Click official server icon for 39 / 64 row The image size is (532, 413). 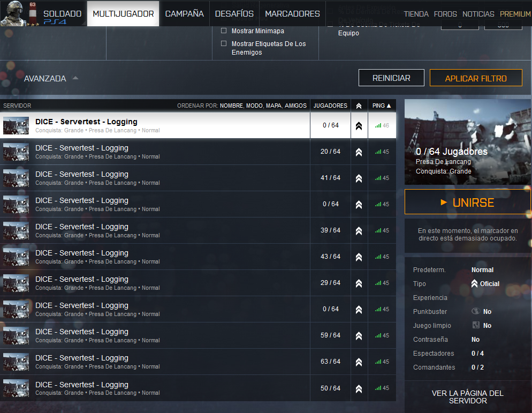359,231
